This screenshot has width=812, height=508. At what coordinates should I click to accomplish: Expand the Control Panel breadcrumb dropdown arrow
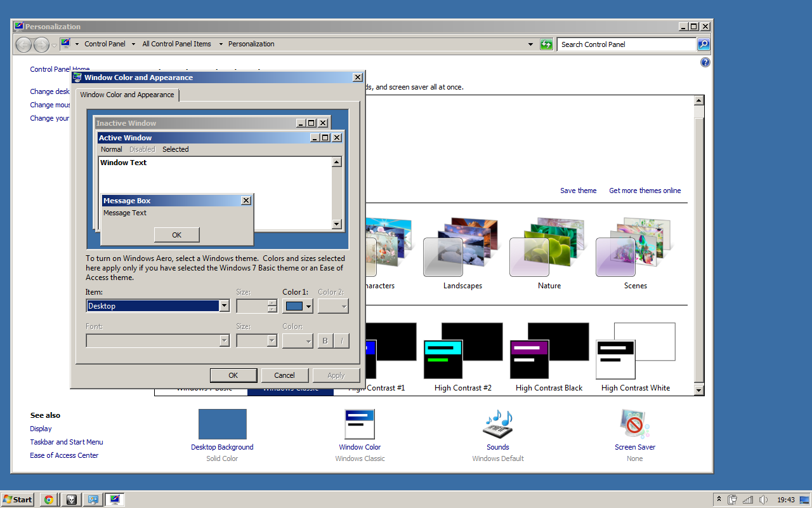(133, 44)
